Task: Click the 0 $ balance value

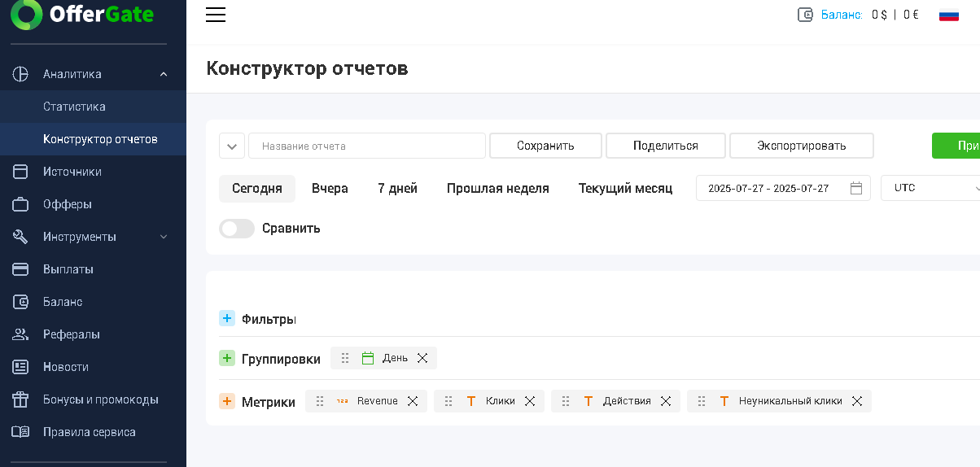Action: coord(879,15)
